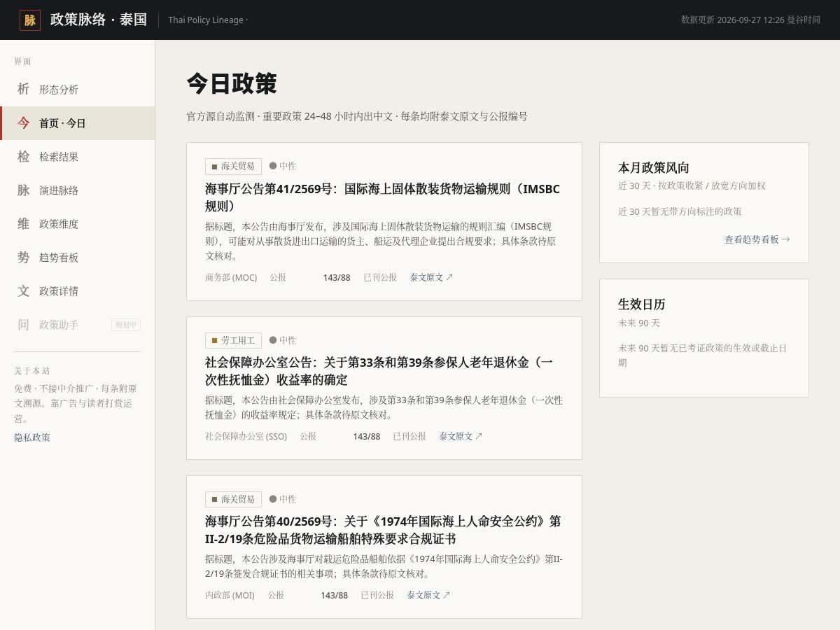Click 今日政策 page heading
The width and height of the screenshot is (840, 630).
tap(232, 83)
